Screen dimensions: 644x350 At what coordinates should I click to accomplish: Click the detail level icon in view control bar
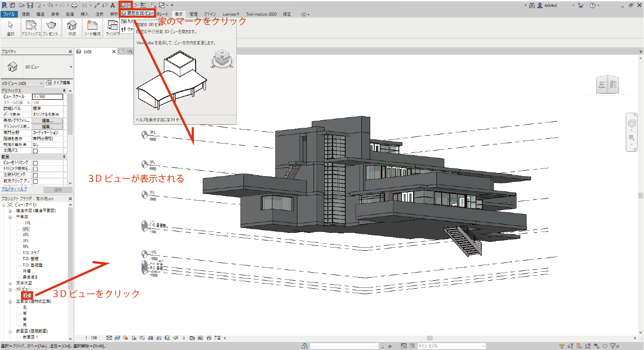tap(109, 338)
